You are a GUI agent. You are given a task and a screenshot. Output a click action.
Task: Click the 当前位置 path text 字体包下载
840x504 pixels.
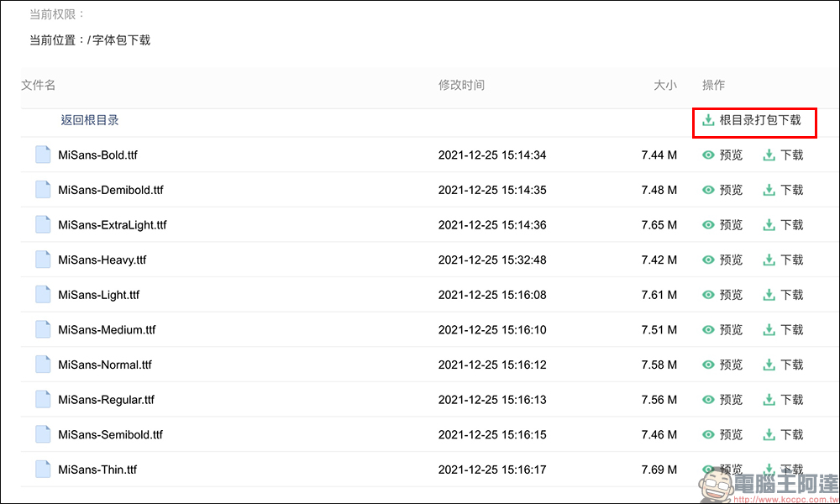[x=121, y=40]
